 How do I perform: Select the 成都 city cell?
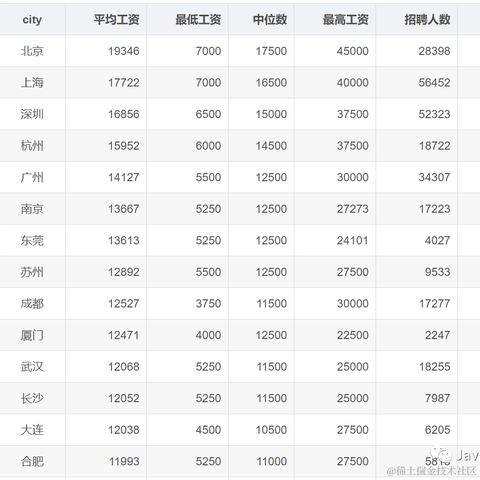(32, 304)
